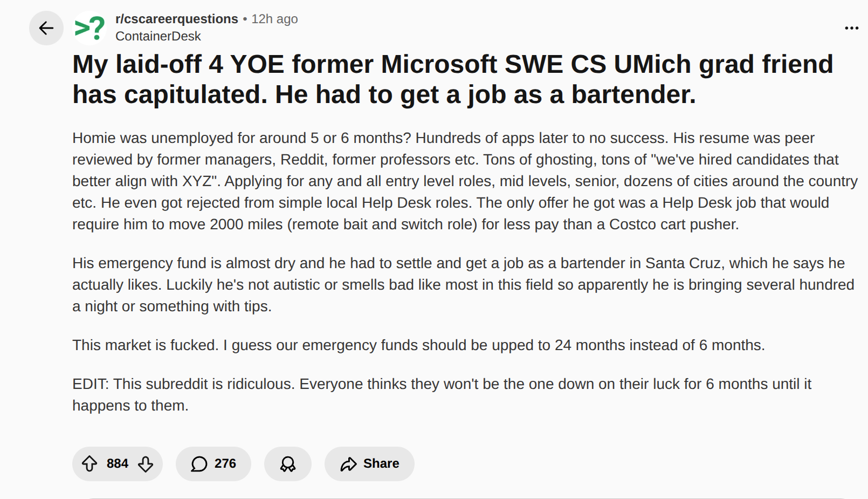Click the 276 comment count
Image resolution: width=868 pixels, height=499 pixels.
(225, 464)
